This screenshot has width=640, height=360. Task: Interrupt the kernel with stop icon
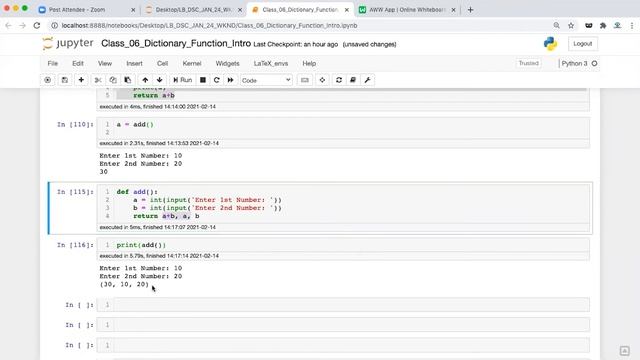pyautogui.click(x=203, y=80)
